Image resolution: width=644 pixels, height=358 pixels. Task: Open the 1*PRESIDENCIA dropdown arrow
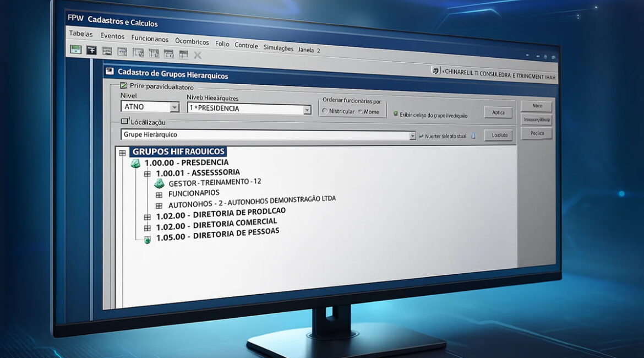(x=307, y=110)
